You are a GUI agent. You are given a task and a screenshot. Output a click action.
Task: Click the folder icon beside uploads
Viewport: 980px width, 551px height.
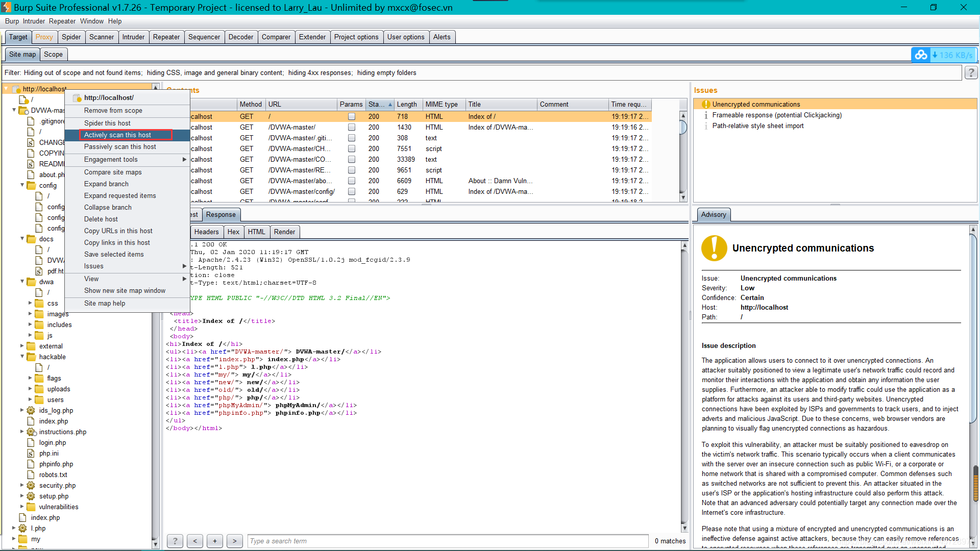[x=39, y=389]
